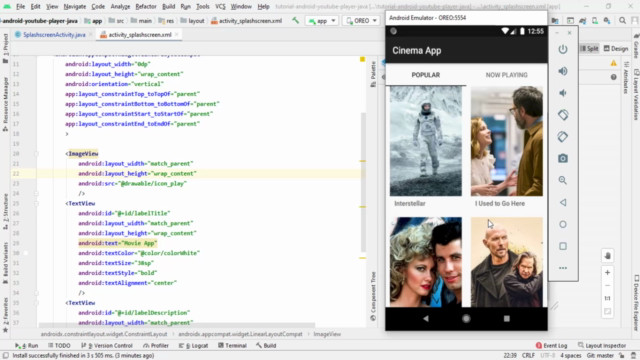Open the Palette panel tab
640x360 pixels.
[x=373, y=74]
